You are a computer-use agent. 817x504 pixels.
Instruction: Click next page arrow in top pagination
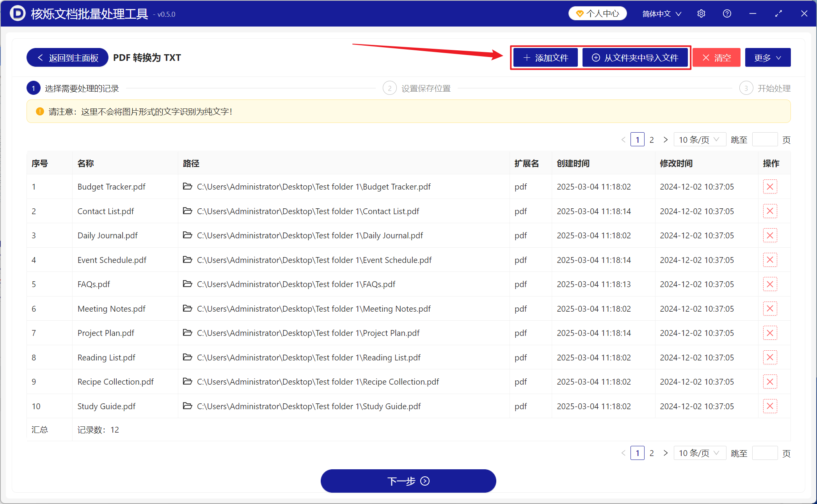click(x=666, y=140)
